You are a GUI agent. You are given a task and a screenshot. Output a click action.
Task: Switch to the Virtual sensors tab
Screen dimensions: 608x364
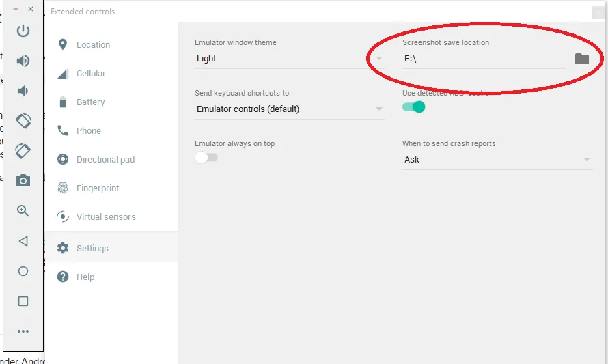106,217
